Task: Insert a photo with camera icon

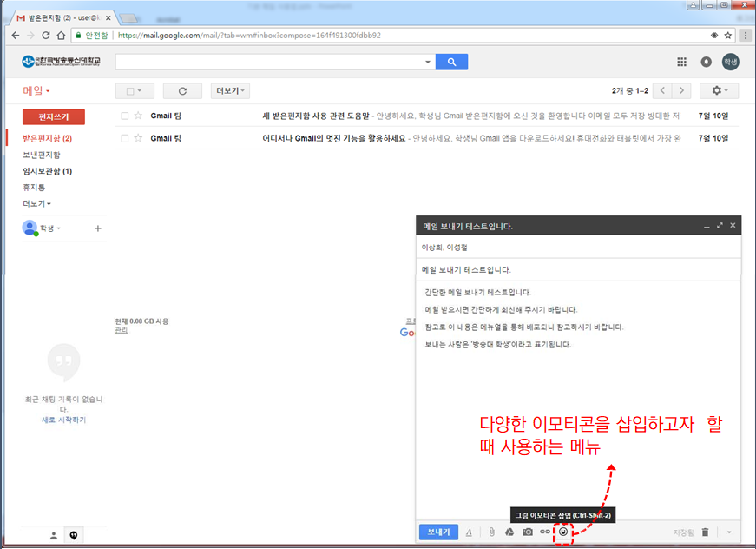Action: 528,532
